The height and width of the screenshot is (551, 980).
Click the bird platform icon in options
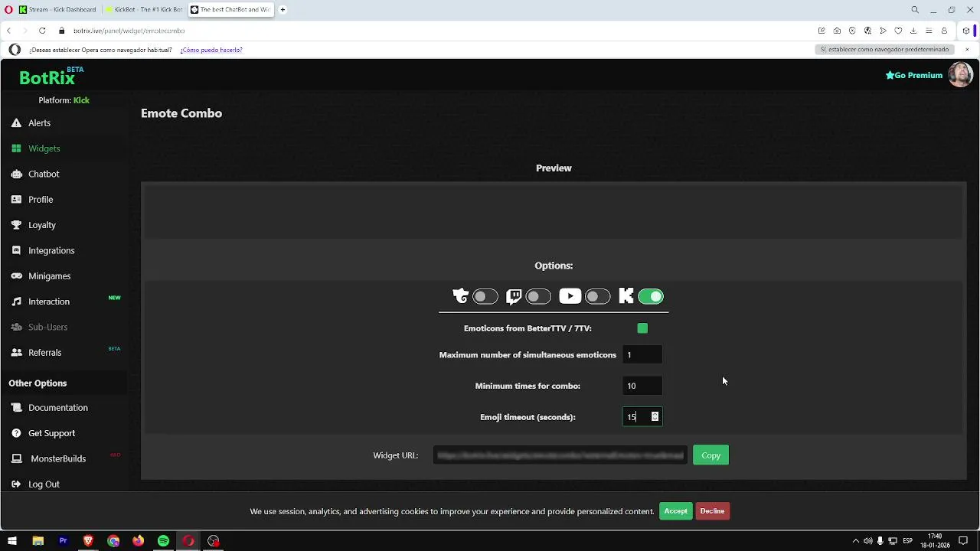tap(460, 297)
